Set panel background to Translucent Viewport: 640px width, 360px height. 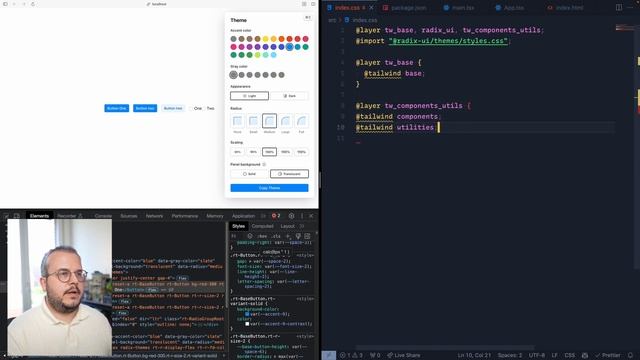pyautogui.click(x=289, y=174)
